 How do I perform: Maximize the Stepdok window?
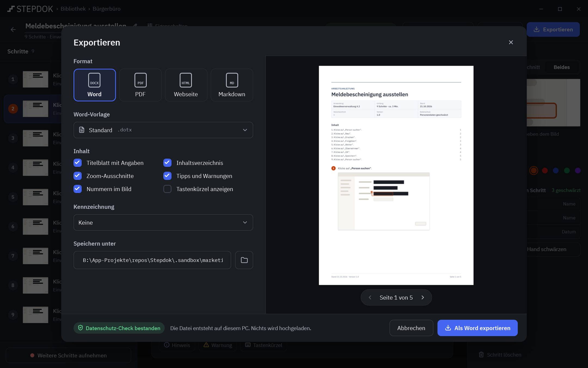560,9
